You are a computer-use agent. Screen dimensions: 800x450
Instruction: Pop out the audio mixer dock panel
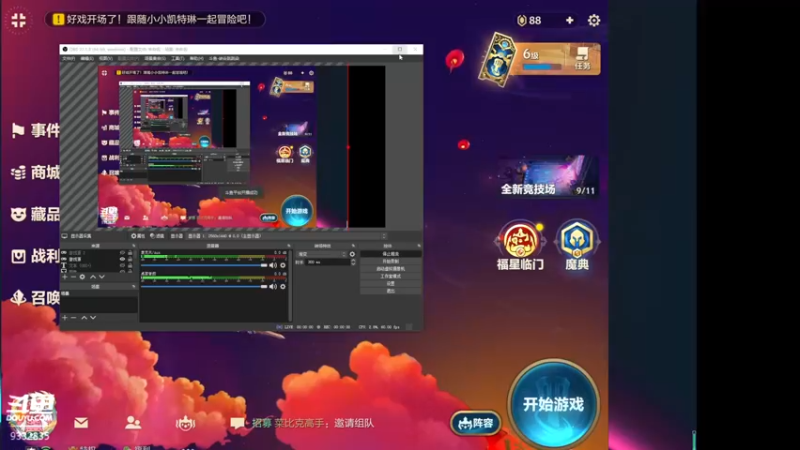click(289, 246)
